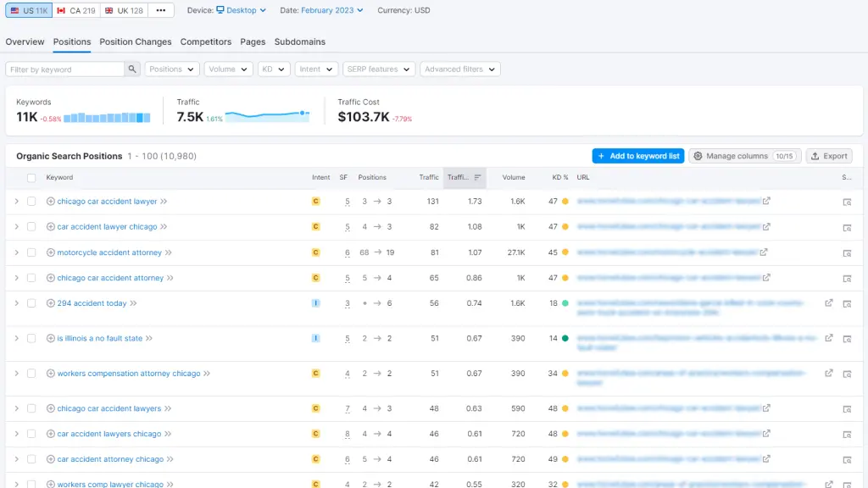Add 294 accident today keyword via plus icon
Screen dimensions: 868x488
50,303
